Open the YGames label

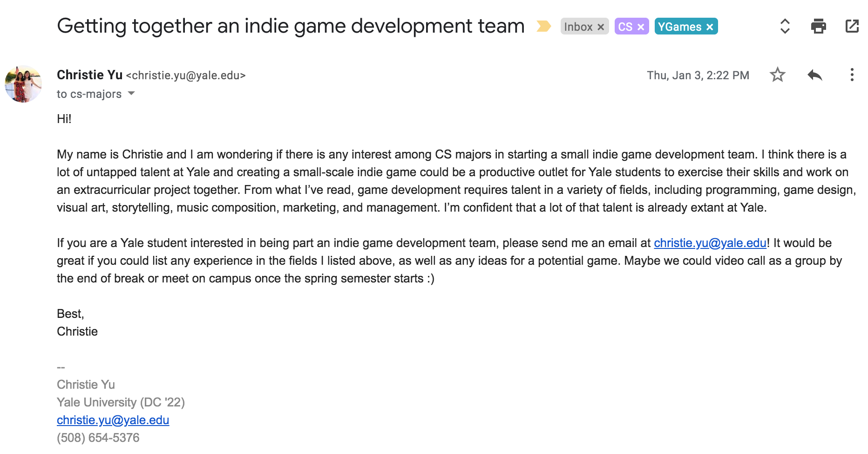point(679,27)
